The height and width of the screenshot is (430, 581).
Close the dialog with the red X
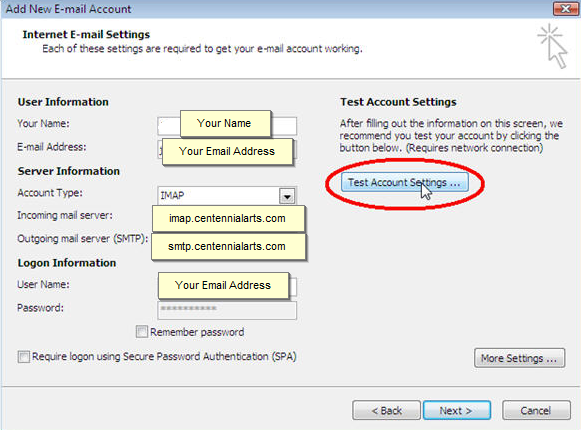[565, 8]
